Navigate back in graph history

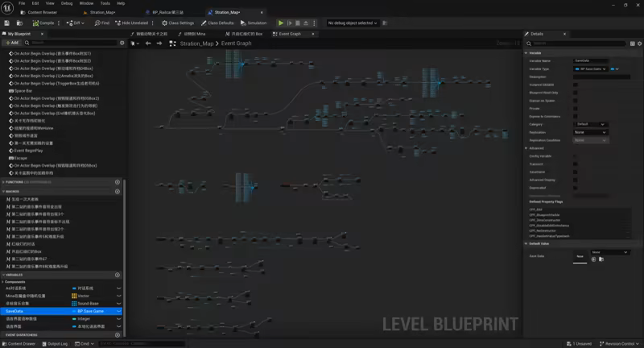pos(148,43)
